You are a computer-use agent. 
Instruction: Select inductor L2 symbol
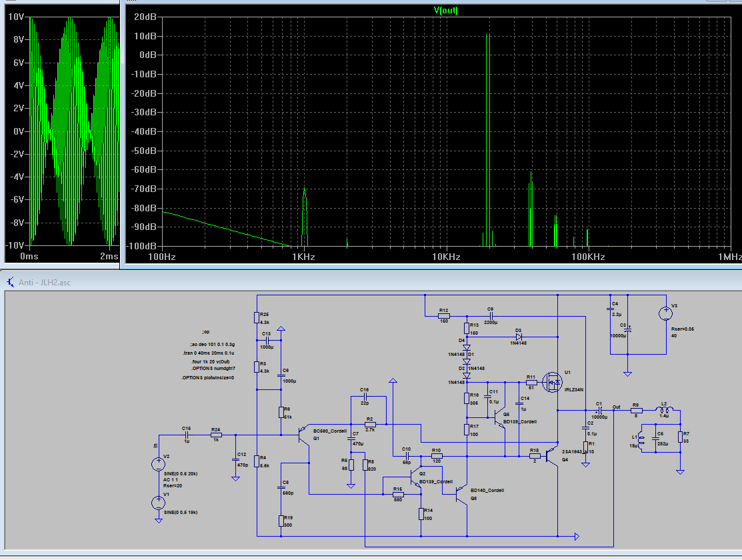665,410
